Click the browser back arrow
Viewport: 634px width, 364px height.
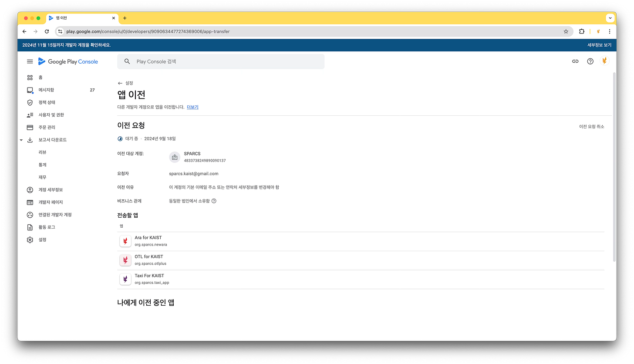(x=24, y=31)
